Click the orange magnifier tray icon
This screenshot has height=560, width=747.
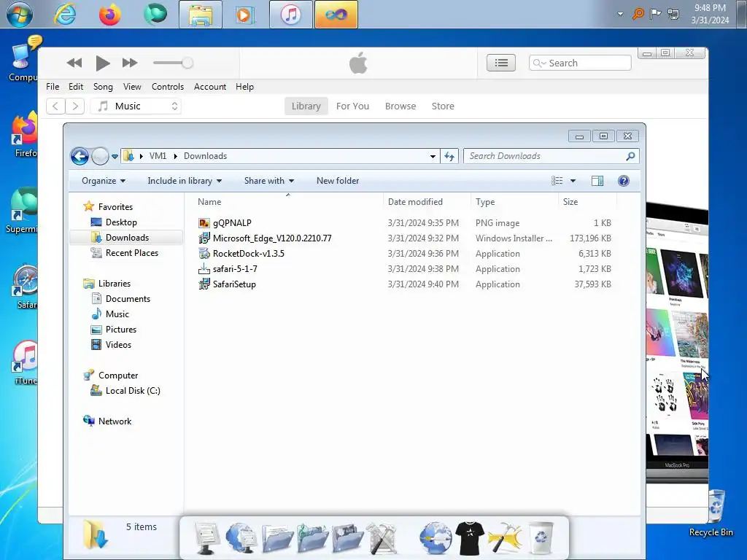(638, 14)
